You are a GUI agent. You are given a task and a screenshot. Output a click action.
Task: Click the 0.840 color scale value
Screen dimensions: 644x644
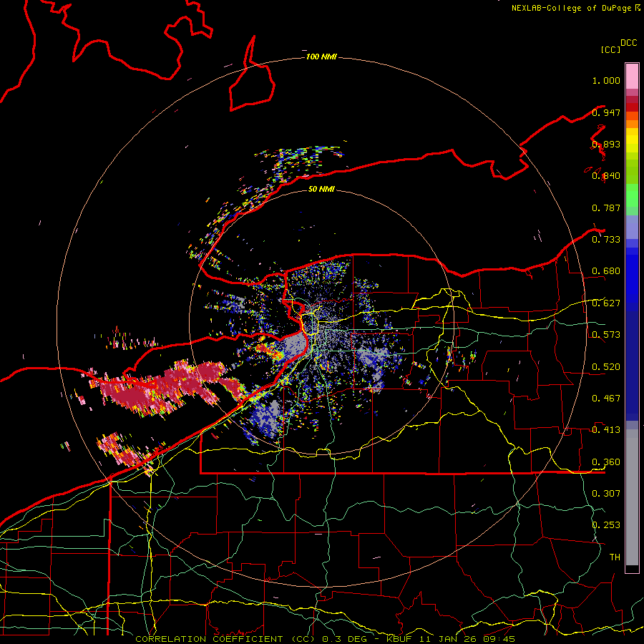pyautogui.click(x=606, y=176)
